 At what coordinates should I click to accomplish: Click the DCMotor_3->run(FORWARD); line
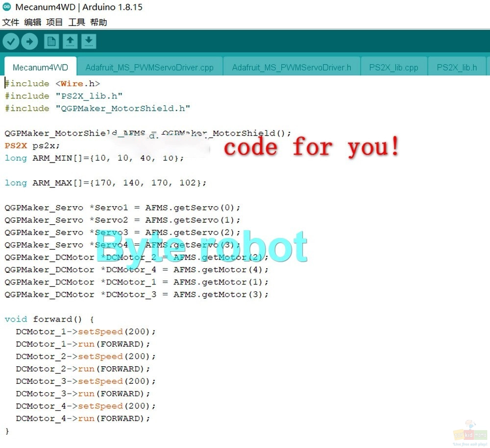(83, 394)
